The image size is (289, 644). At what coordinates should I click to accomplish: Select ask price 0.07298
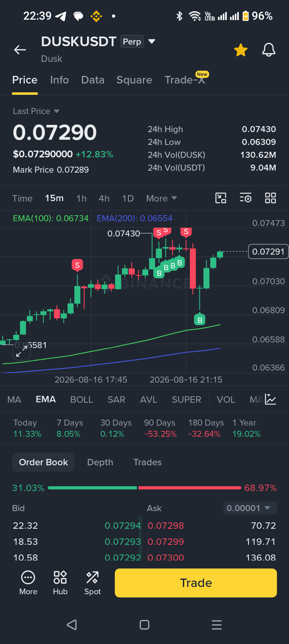click(166, 526)
